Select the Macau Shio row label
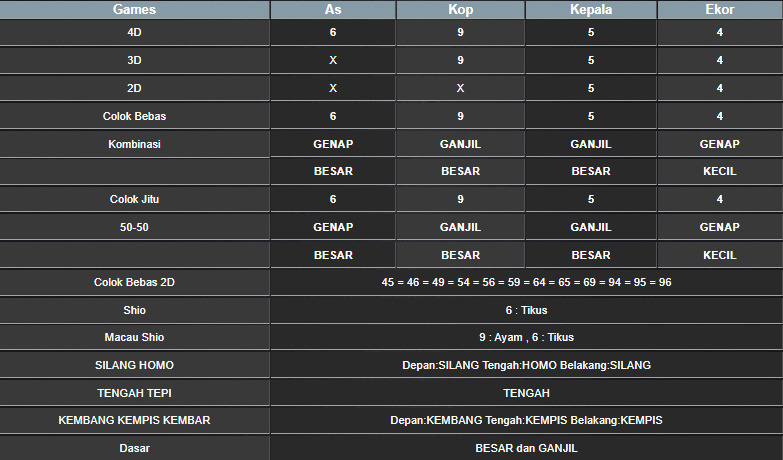783x460 pixels. click(x=134, y=337)
